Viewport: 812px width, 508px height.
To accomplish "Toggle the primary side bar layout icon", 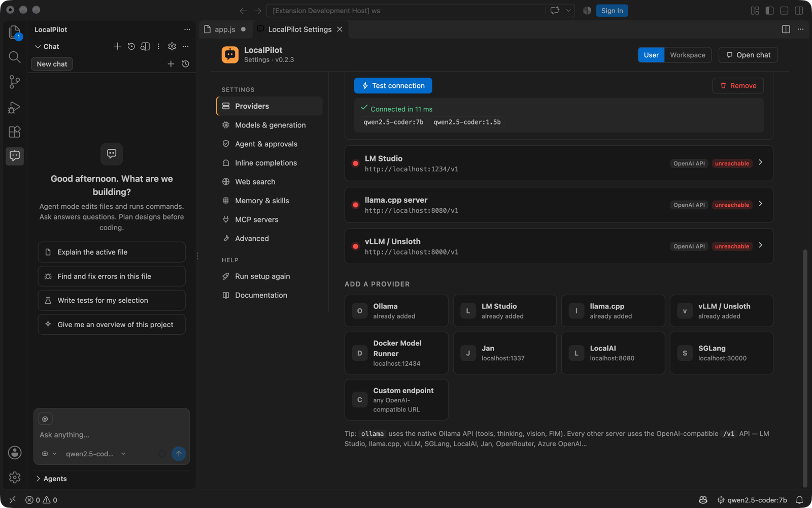I will pyautogui.click(x=769, y=11).
